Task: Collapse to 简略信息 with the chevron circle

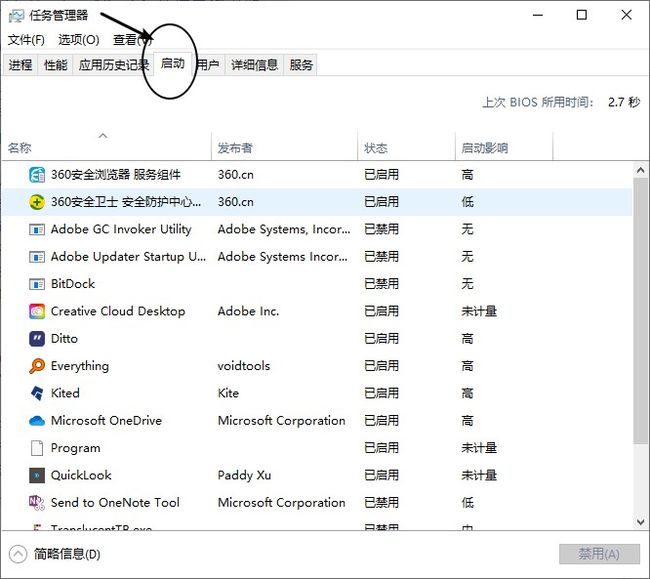Action: point(18,554)
